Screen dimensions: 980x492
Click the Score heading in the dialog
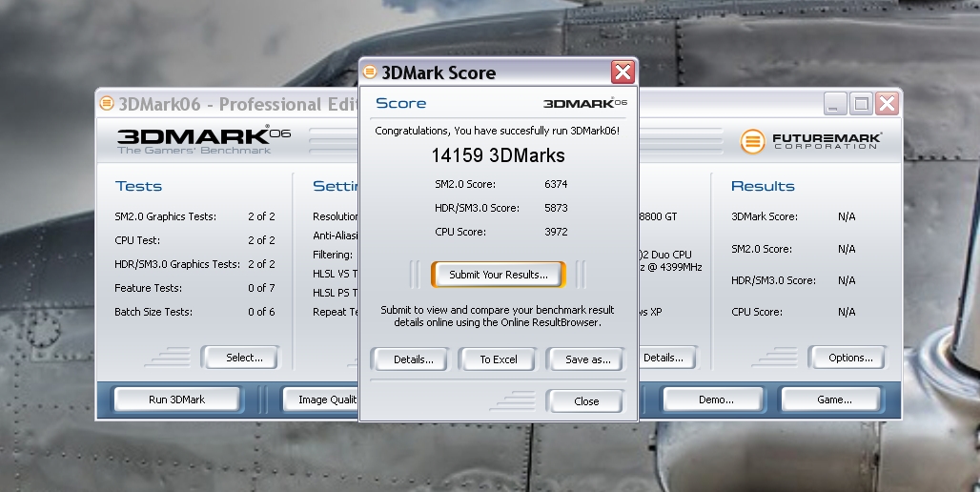point(400,103)
